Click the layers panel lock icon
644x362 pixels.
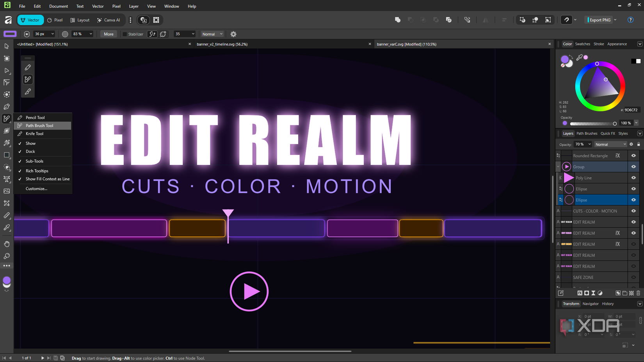coord(639,144)
